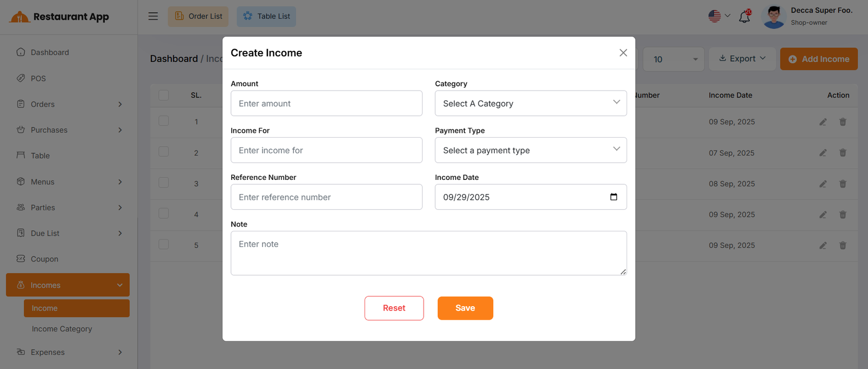Open the language flag selector
The height and width of the screenshot is (369, 868).
[719, 16]
